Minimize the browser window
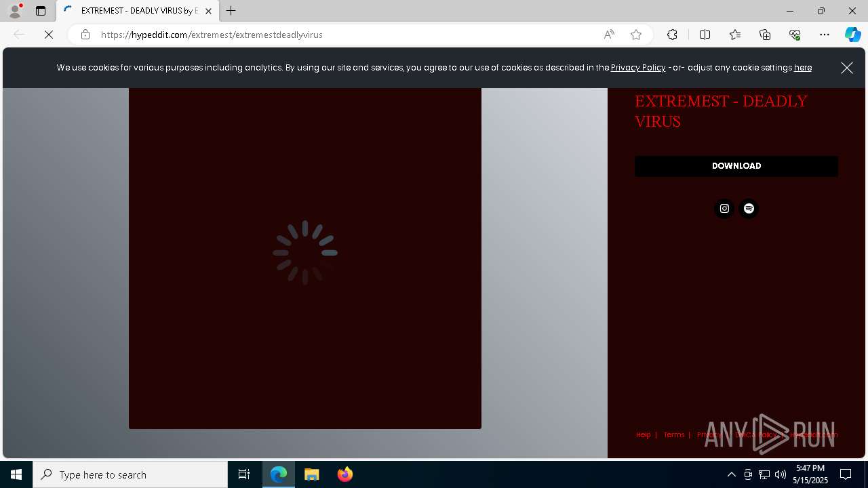The height and width of the screenshot is (488, 868). [789, 11]
